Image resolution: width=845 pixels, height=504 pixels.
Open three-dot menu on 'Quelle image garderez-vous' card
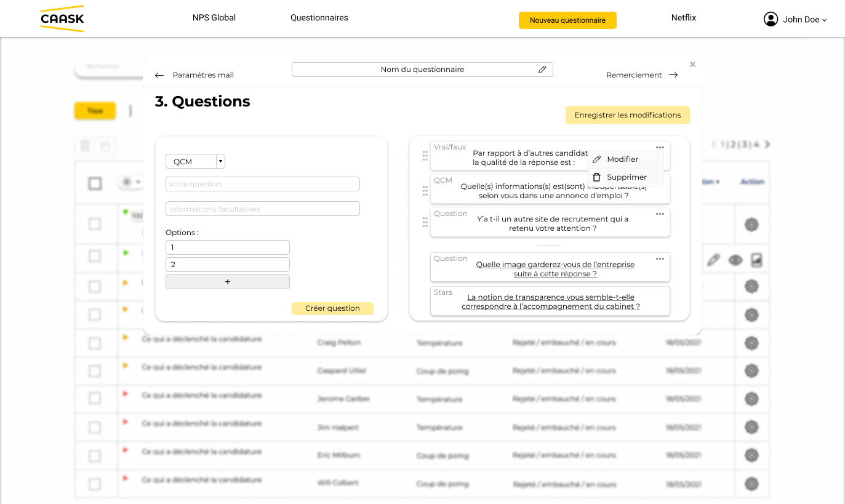[x=660, y=258]
